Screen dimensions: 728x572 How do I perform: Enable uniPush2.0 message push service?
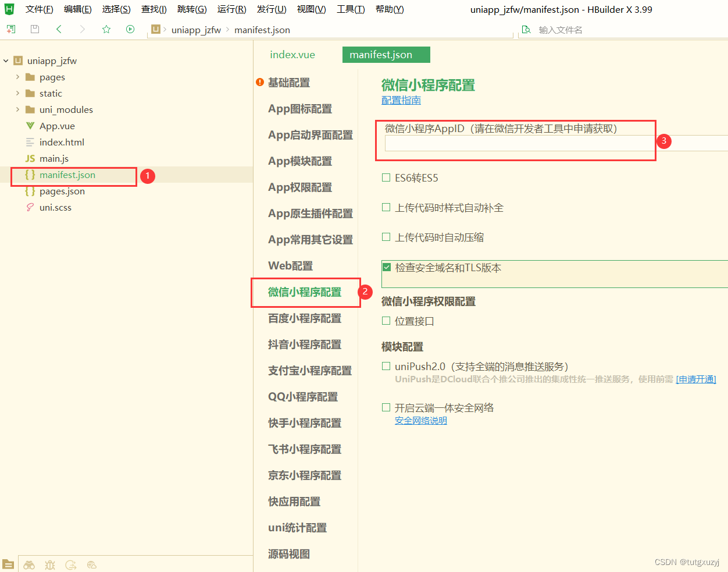[x=386, y=365]
